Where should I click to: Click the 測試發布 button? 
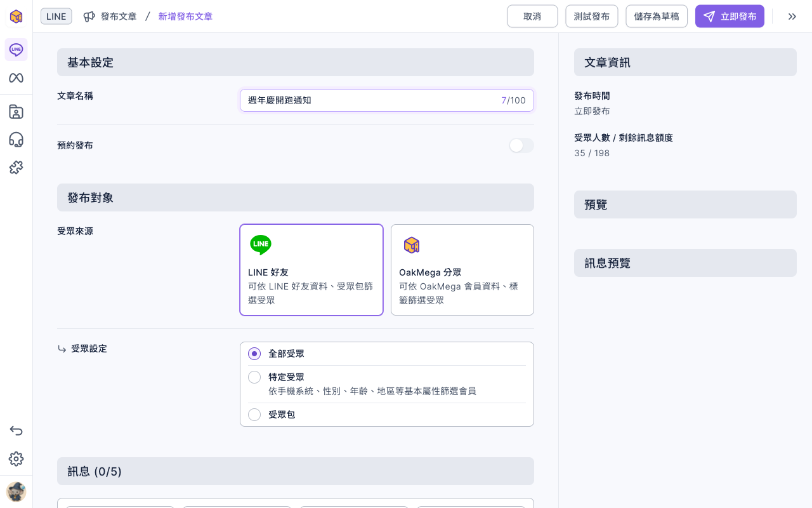click(x=592, y=17)
